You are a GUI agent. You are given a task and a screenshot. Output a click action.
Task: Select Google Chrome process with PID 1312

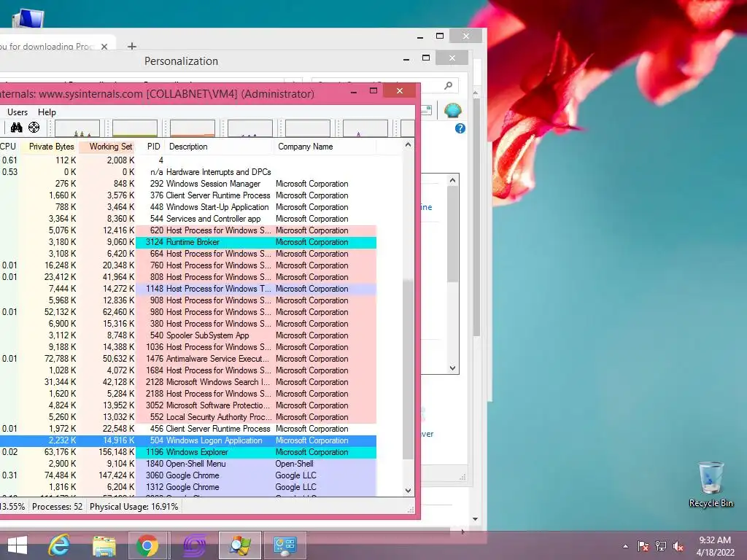[x=188, y=487]
